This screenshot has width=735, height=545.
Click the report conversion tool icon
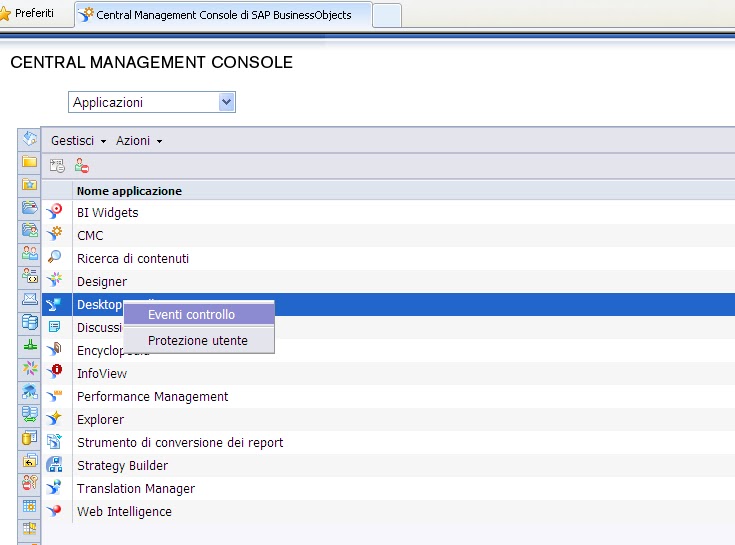54,441
